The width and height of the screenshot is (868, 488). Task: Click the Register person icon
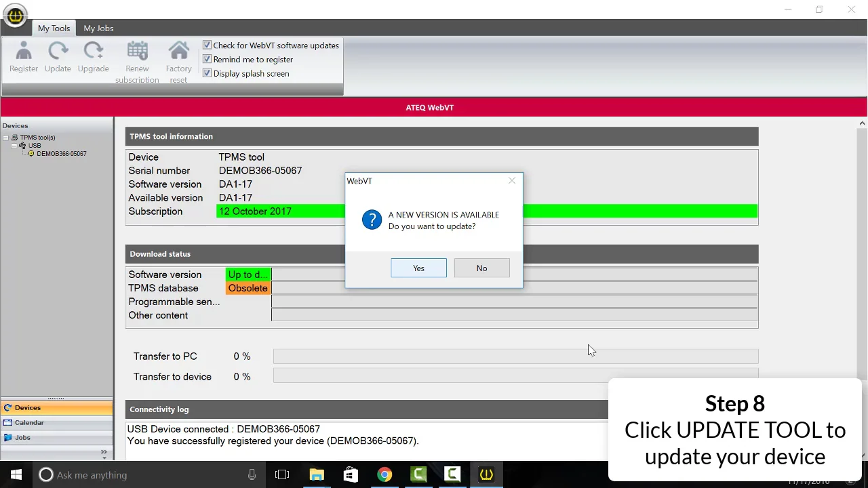[x=24, y=52]
